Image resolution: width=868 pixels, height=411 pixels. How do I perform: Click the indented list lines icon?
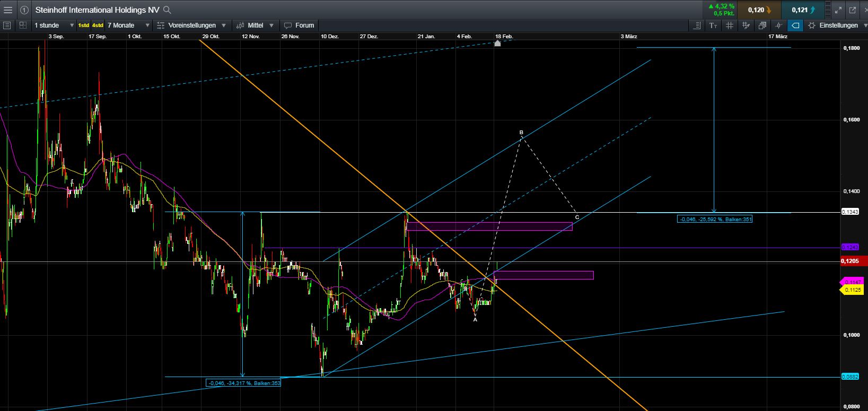(x=697, y=25)
